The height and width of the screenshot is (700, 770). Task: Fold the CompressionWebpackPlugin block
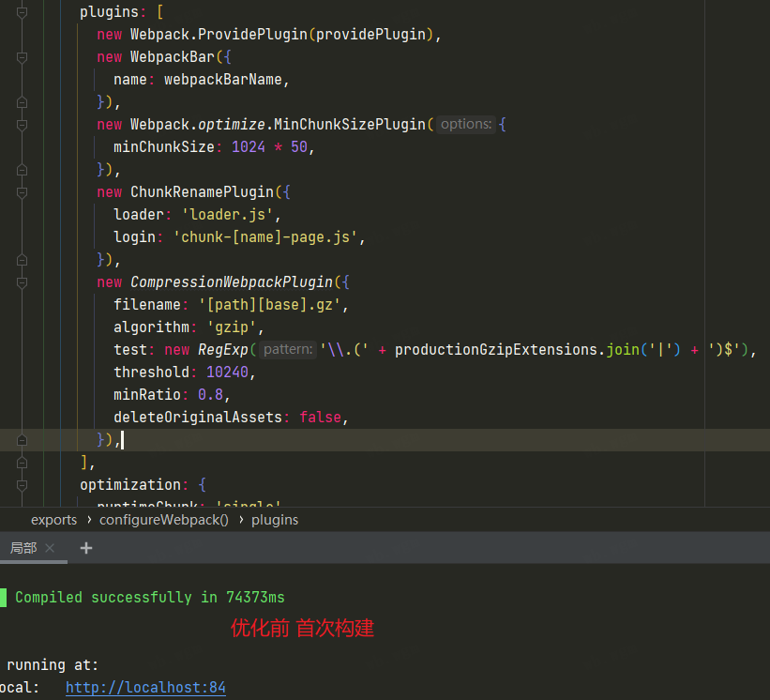click(x=22, y=282)
